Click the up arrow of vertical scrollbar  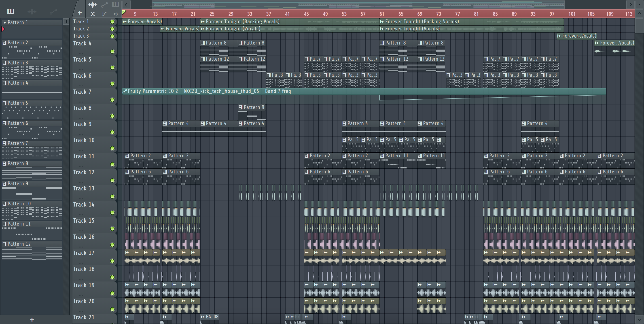(639, 13)
